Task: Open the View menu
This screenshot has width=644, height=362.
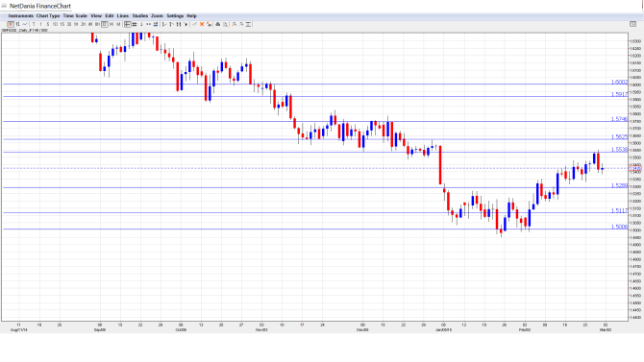Action: click(x=96, y=16)
